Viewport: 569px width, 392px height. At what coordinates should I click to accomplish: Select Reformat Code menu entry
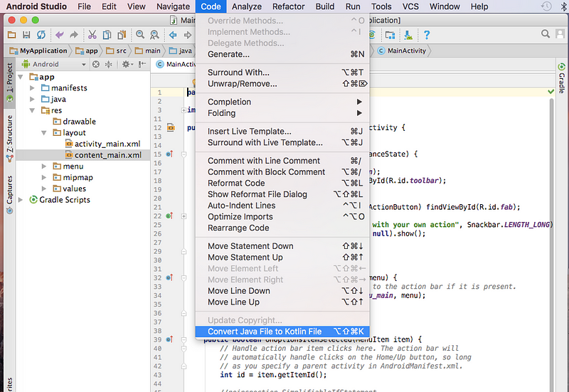282,184
